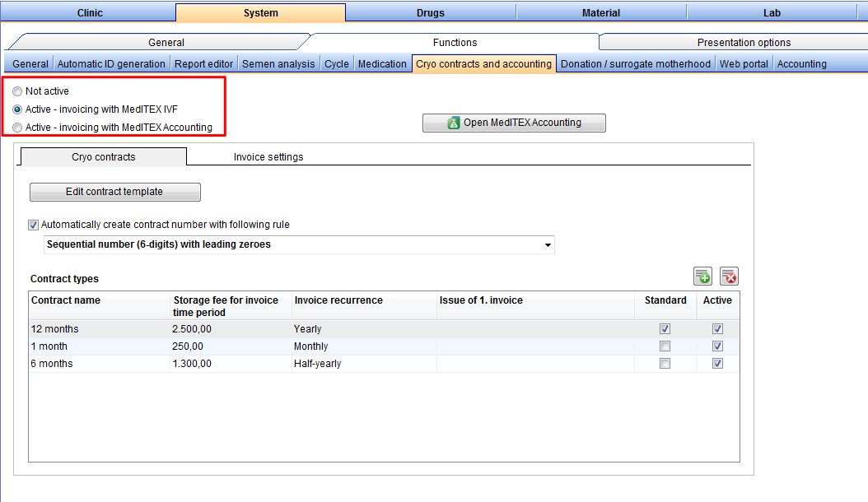Toggle automatically create contract number checkbox
The width and height of the screenshot is (868, 502).
(33, 225)
